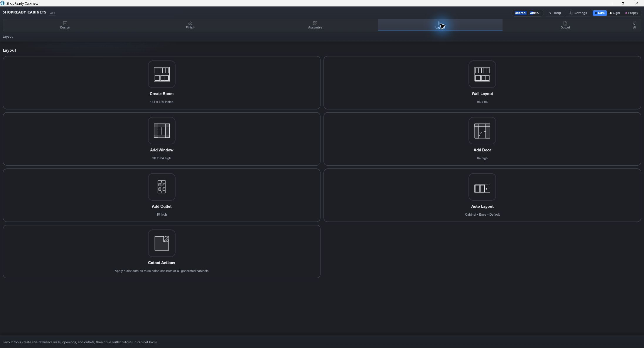Click the v0.1 version badge
The width and height of the screenshot is (644, 348).
coord(52,13)
